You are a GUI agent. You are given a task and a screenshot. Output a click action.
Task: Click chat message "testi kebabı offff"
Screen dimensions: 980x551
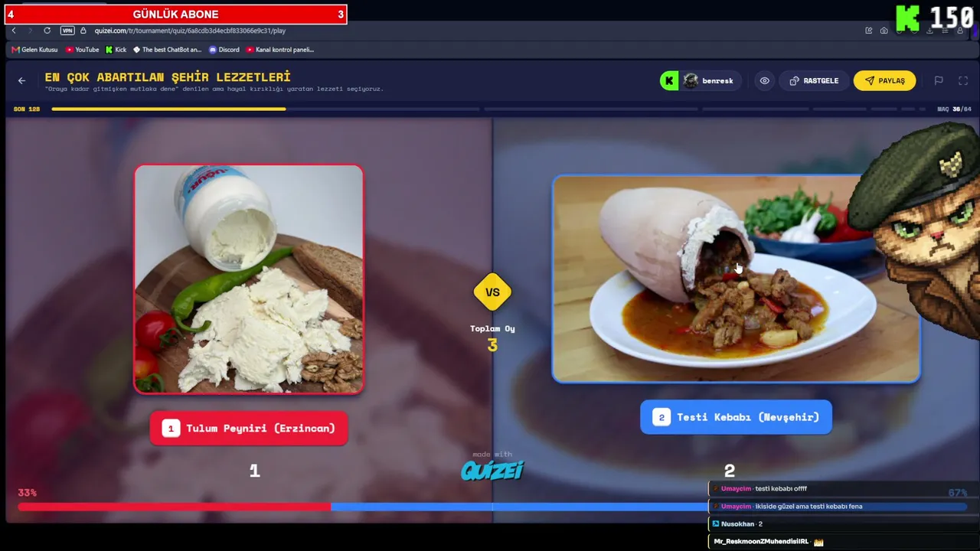[x=781, y=488]
